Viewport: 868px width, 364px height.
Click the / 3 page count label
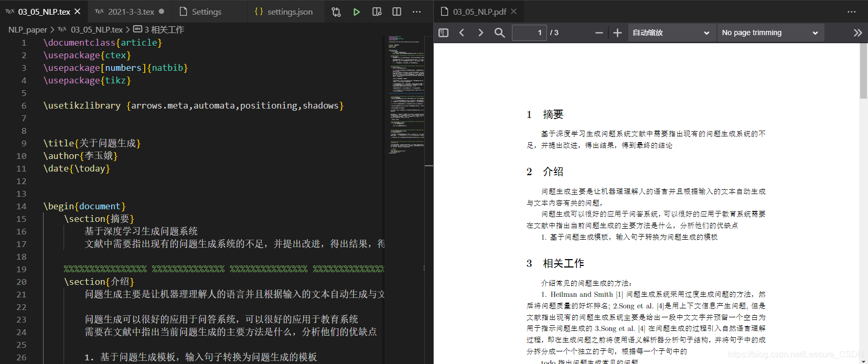[x=554, y=33]
